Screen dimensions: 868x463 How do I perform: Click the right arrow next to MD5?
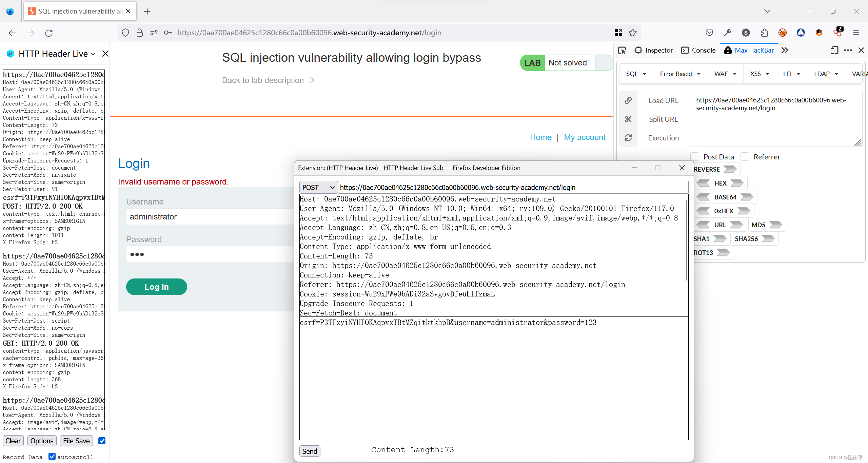[775, 225]
